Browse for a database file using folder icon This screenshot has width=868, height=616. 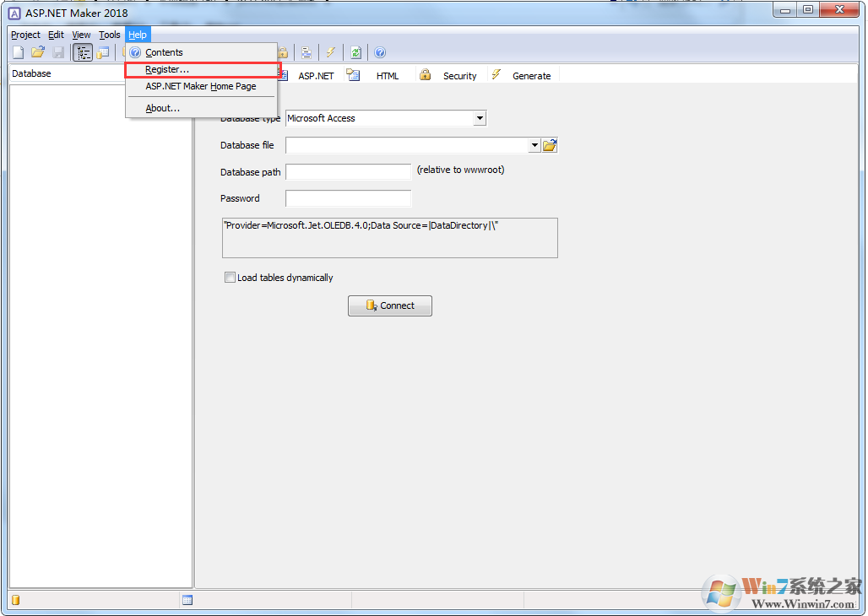pos(550,144)
